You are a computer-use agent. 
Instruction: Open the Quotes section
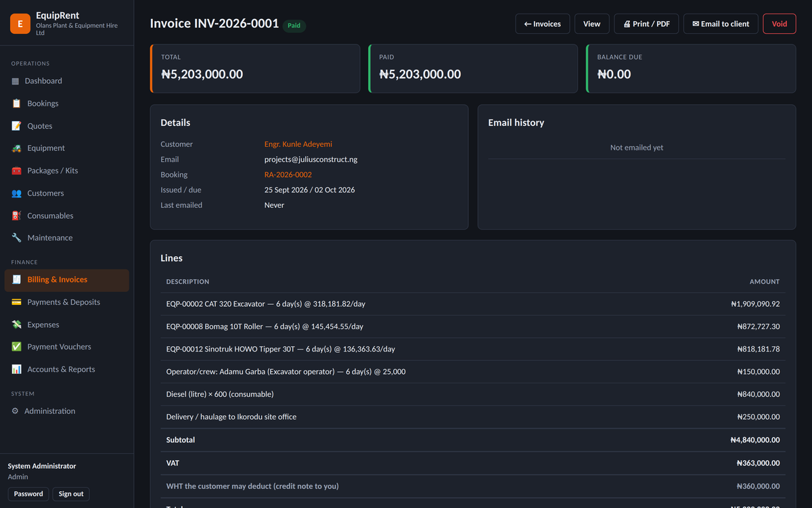66,126
